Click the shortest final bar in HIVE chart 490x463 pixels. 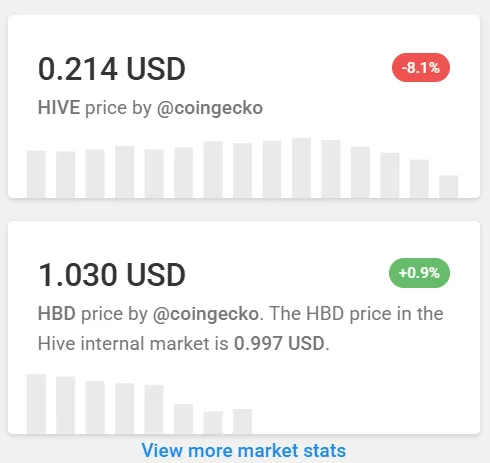(x=449, y=187)
